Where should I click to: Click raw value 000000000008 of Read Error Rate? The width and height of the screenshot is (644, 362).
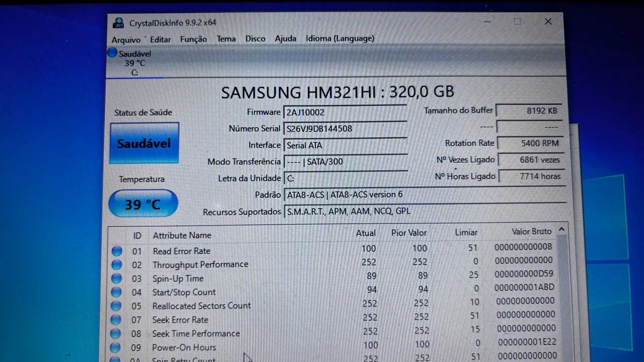523,247
